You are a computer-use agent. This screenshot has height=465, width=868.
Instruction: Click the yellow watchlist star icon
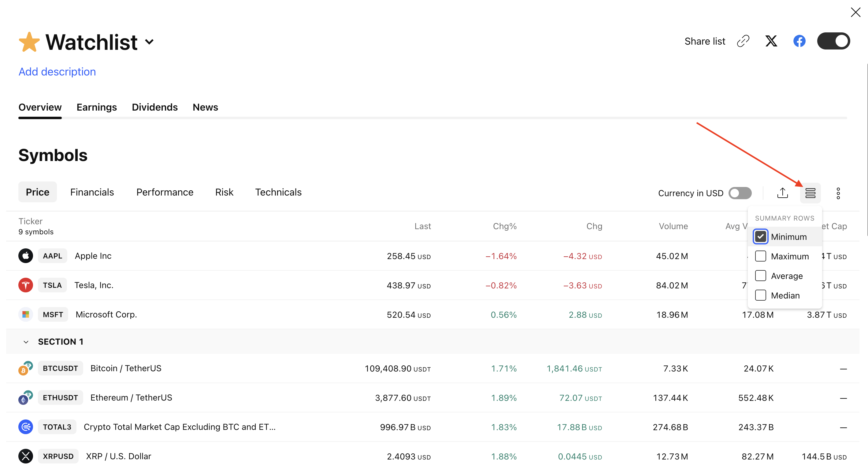coord(29,42)
